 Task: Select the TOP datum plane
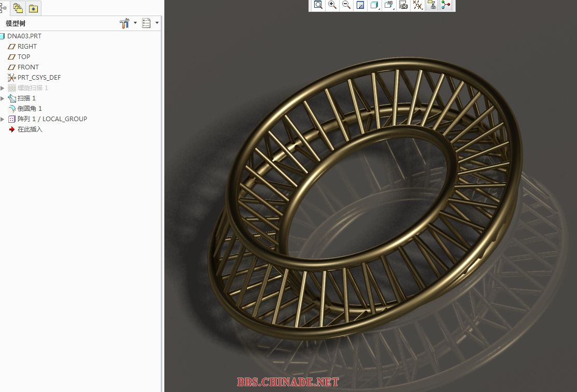(23, 56)
